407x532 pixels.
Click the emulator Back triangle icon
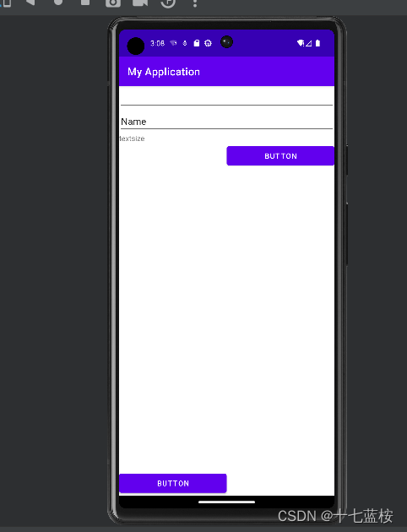pyautogui.click(x=30, y=2)
